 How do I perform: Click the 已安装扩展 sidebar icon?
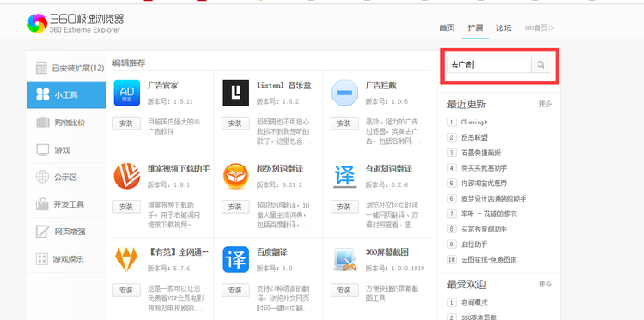41,68
